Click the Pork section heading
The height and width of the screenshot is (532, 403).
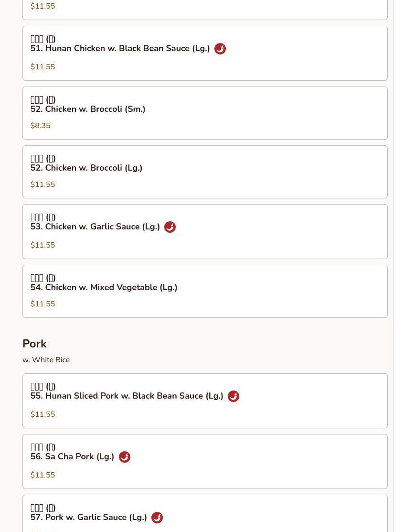point(34,344)
